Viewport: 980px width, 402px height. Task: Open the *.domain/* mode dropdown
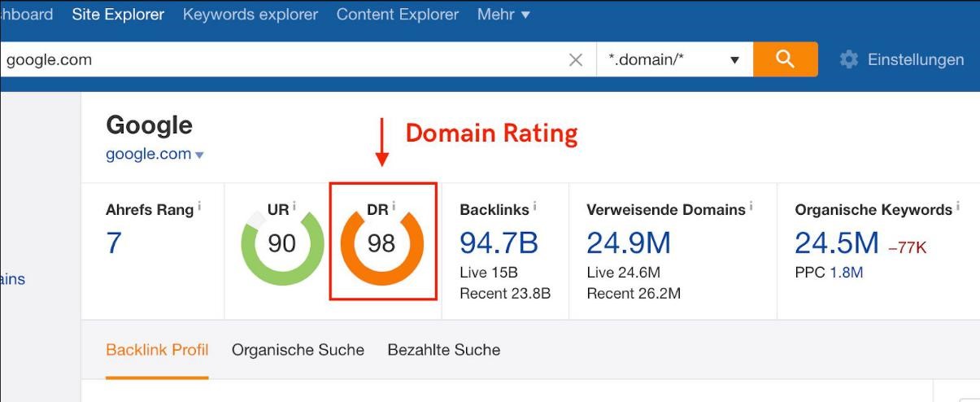pyautogui.click(x=674, y=59)
